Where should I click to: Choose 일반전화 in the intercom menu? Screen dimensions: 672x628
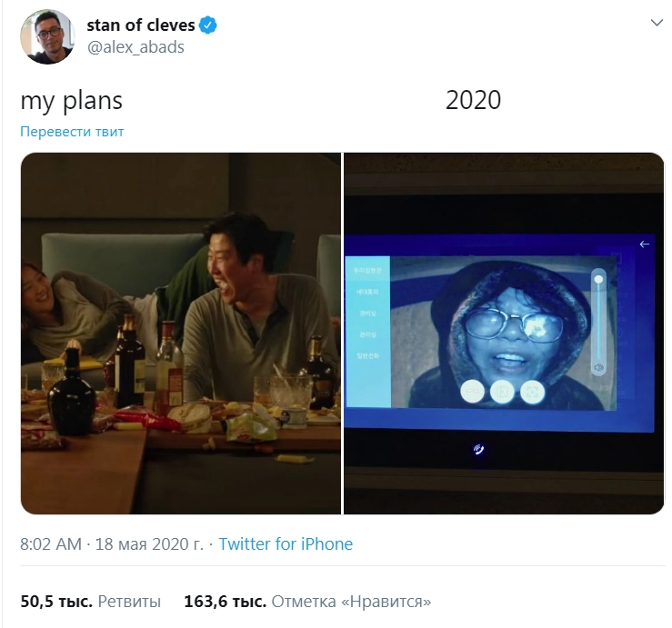click(367, 354)
